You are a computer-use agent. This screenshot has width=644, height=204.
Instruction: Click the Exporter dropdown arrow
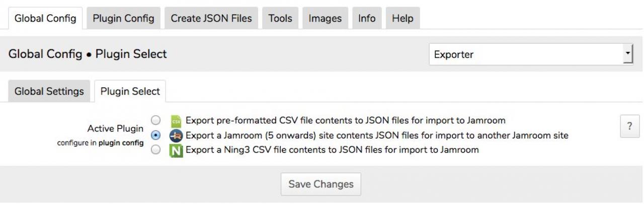[x=627, y=54]
